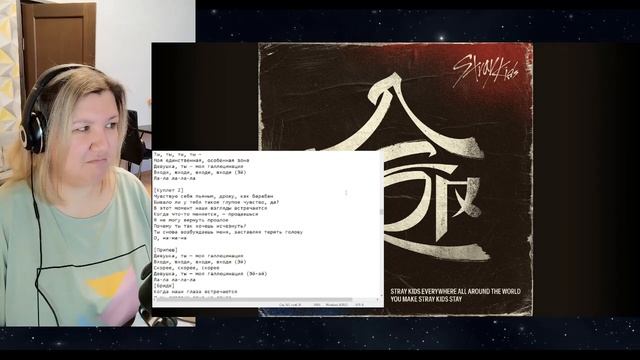This screenshot has height=360, width=640.
Task: Click the heading line "[Бридж]"
Action: pyautogui.click(x=164, y=286)
